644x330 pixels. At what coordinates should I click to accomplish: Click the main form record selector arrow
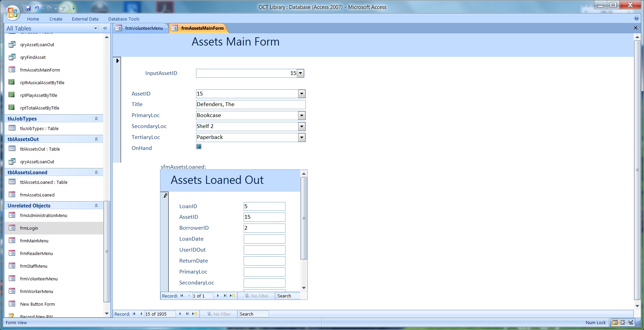(x=117, y=61)
